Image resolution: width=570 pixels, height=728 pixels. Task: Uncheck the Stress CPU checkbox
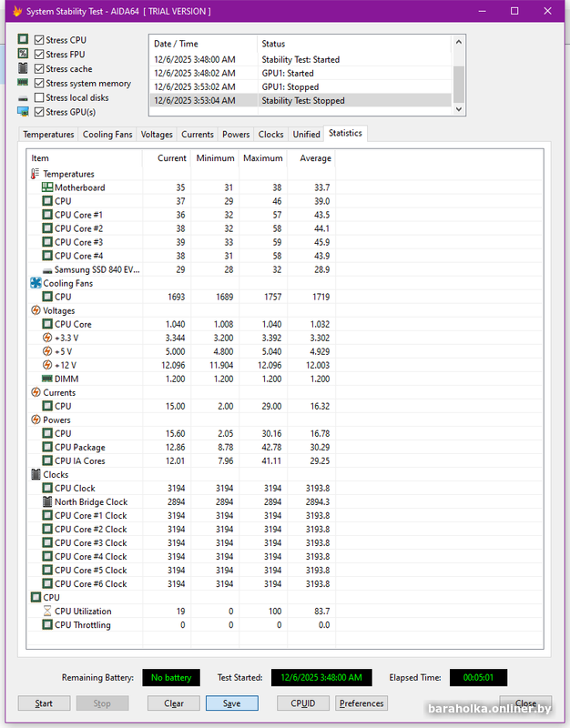coord(39,40)
